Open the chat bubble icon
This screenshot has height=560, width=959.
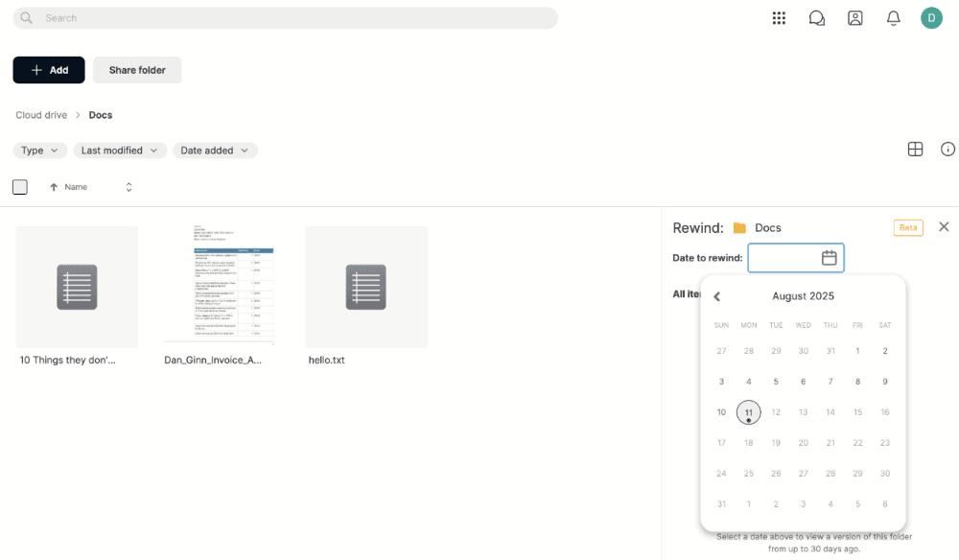tap(817, 18)
